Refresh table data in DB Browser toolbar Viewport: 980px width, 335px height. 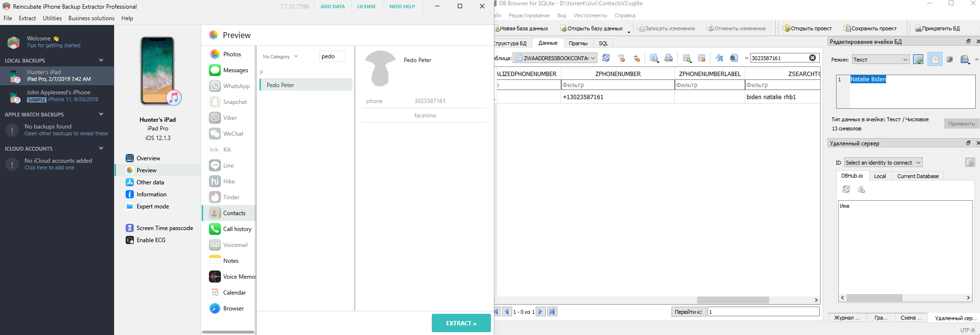click(606, 58)
